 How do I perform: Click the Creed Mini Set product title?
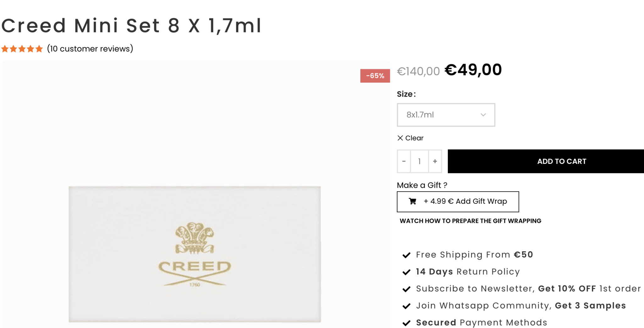coord(131,25)
